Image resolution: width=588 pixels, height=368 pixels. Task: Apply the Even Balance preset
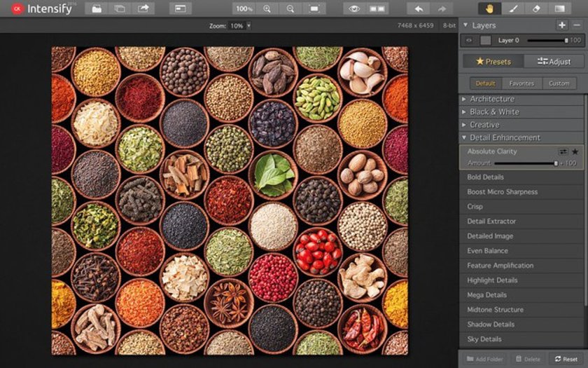521,250
